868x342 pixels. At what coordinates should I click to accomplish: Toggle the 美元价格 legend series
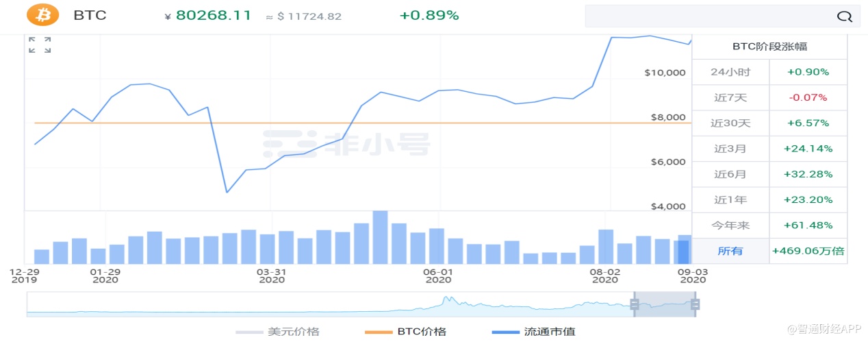(278, 332)
